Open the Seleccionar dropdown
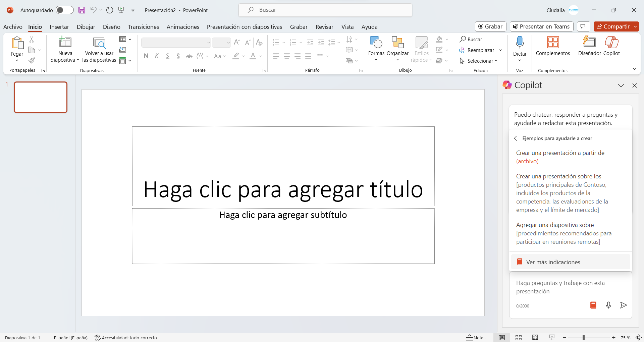Viewport: 644px width, 342px height. (479, 61)
